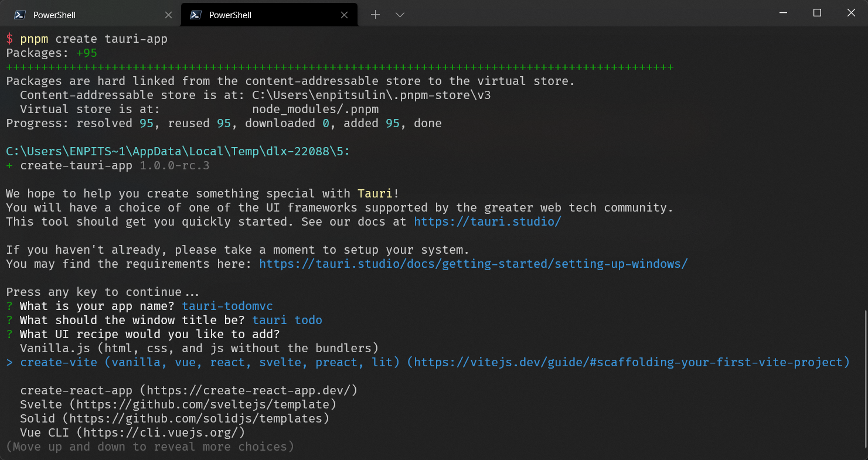
Task: Click the highlighted create-vite recipe option
Action: pos(435,362)
